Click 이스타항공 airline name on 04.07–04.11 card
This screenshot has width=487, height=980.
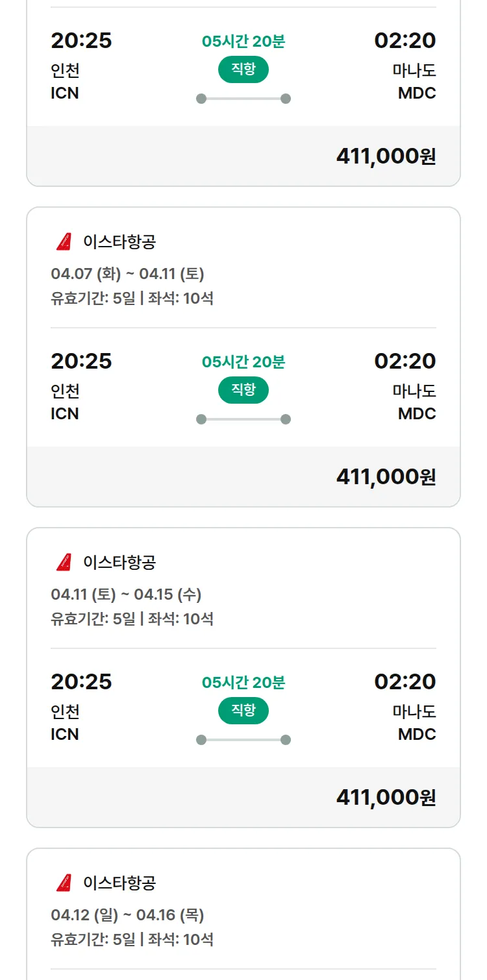pos(119,242)
